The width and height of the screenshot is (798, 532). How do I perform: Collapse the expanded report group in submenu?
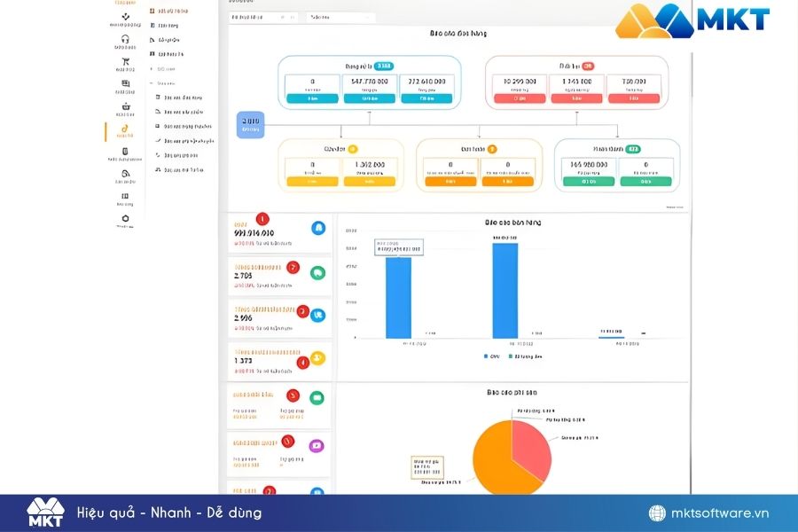tap(153, 82)
